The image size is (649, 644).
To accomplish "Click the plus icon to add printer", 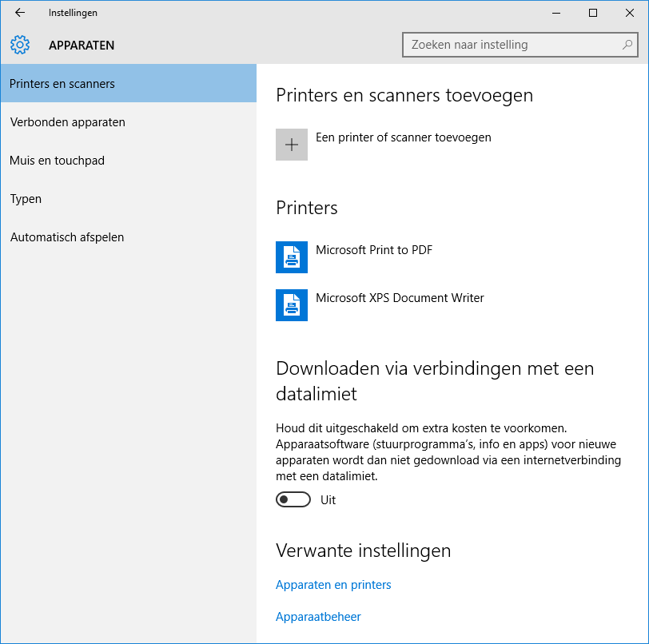I will pos(292,145).
